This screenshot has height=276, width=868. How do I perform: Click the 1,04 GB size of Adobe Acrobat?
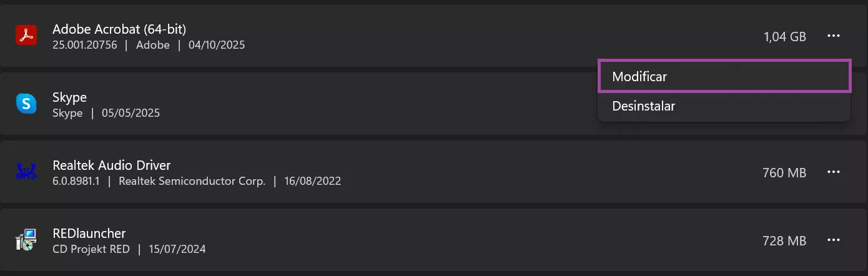(785, 37)
